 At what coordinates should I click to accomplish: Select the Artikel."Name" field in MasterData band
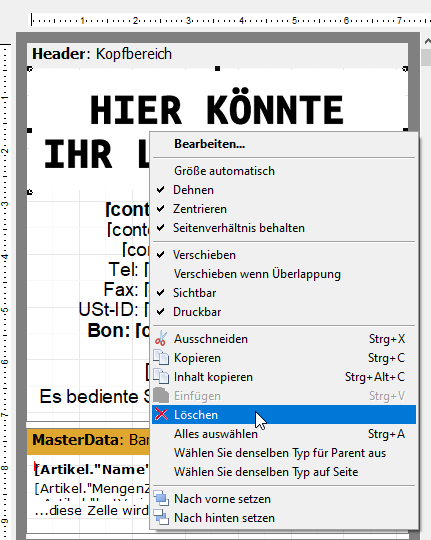point(92,469)
